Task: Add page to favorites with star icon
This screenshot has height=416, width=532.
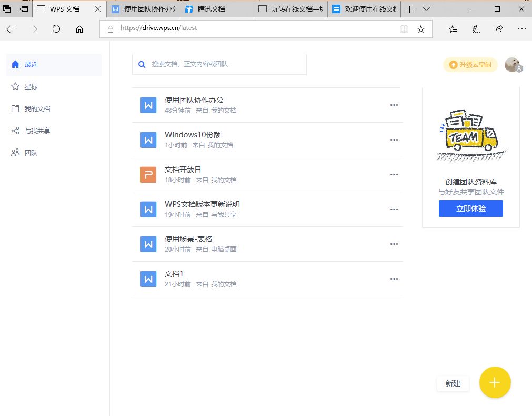Action: [x=421, y=29]
